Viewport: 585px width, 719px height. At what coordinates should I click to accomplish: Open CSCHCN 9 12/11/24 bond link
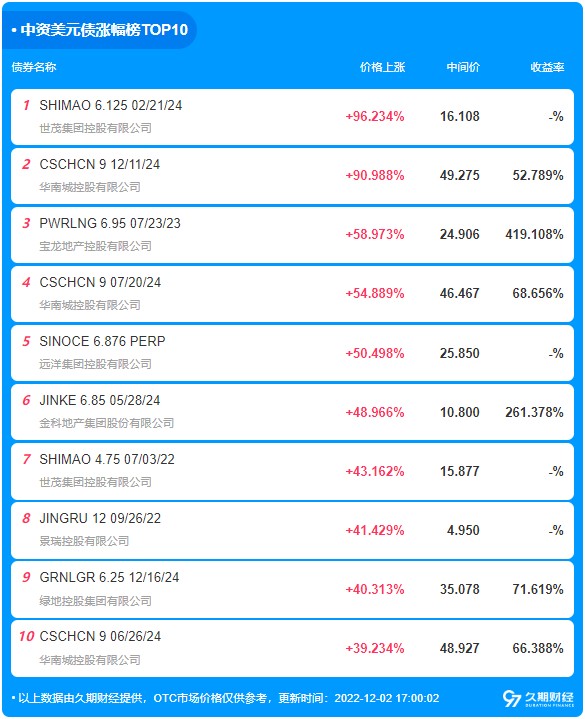(x=99, y=164)
